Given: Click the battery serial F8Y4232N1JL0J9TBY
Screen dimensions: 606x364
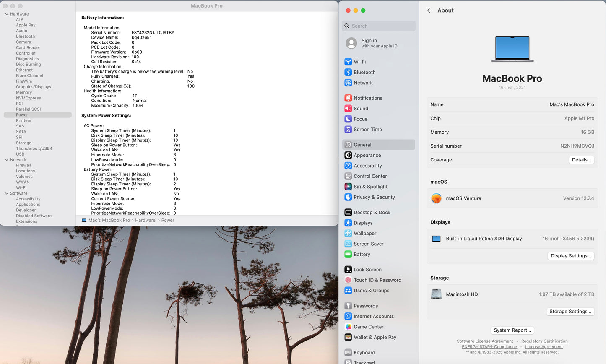Looking at the screenshot, I should (153, 33).
